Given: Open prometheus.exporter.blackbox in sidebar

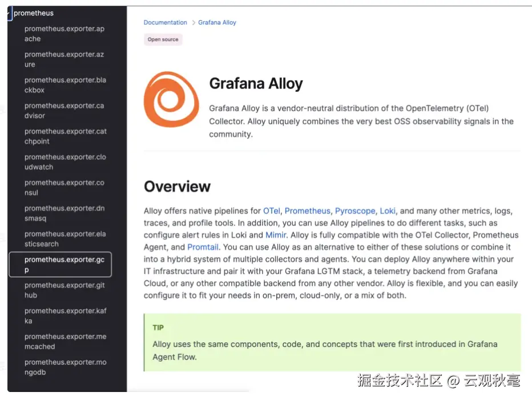Looking at the screenshot, I should click(x=65, y=85).
